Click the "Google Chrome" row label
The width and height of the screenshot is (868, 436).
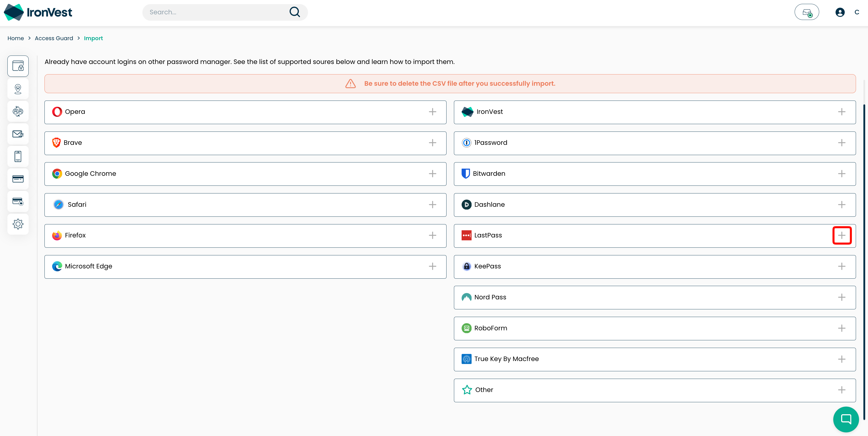(90, 174)
